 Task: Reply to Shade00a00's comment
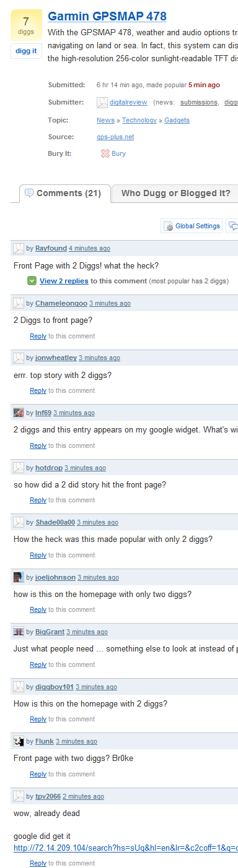click(38, 555)
